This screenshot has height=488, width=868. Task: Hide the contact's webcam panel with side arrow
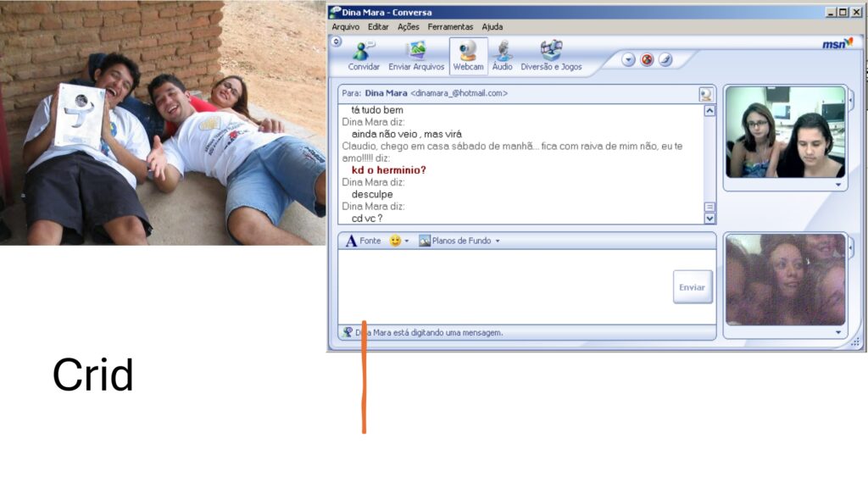click(850, 99)
